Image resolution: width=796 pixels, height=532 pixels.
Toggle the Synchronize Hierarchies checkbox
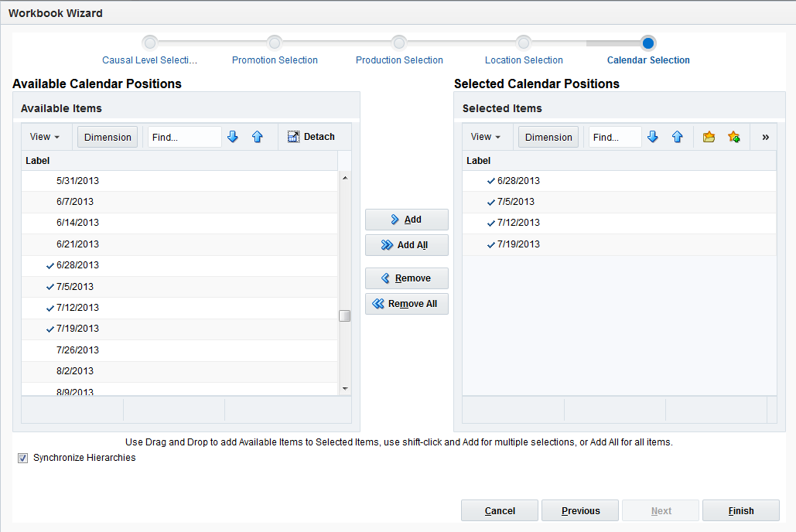23,459
